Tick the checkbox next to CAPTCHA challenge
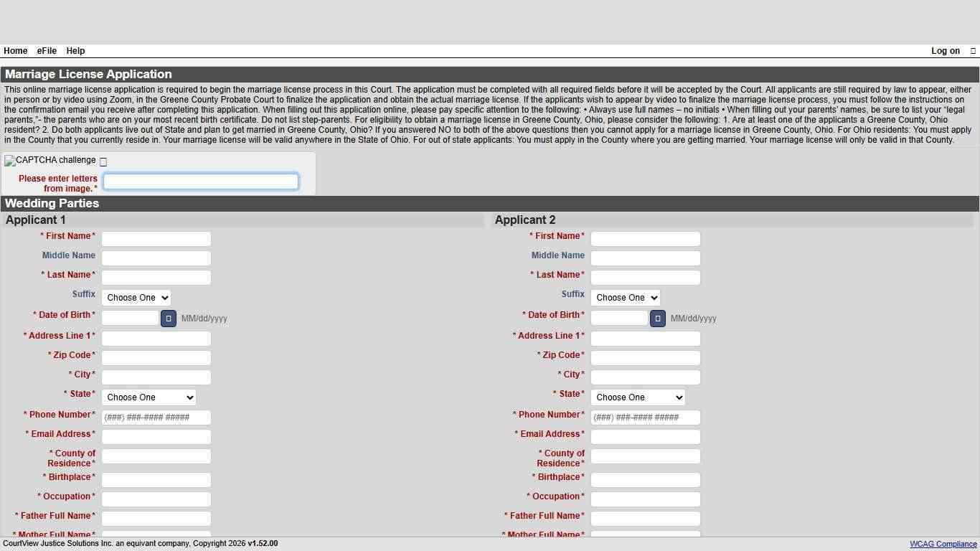This screenshot has height=551, width=980. point(103,161)
